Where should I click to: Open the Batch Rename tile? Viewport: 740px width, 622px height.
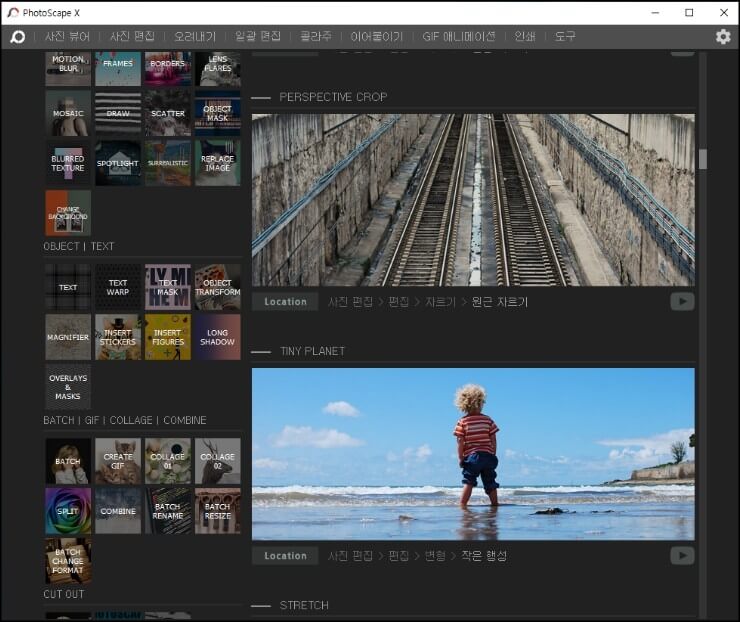[x=168, y=511]
